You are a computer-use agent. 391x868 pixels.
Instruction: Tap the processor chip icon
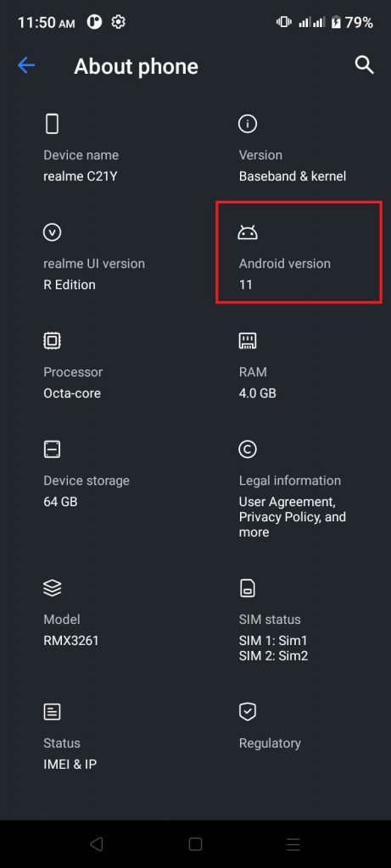pos(52,341)
